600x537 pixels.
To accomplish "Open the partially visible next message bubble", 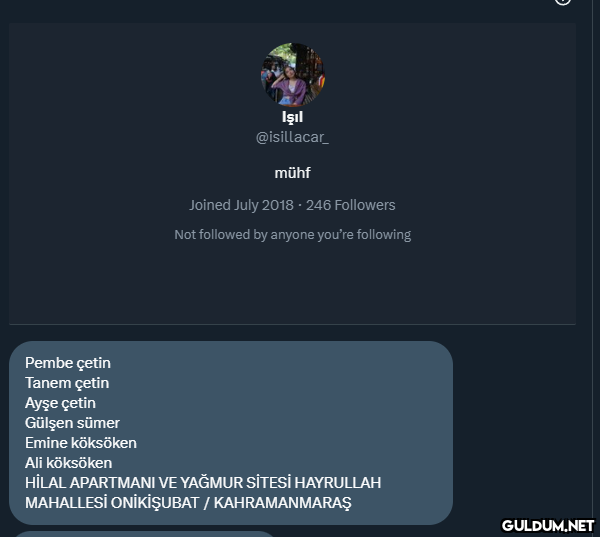I will click(x=143, y=534).
